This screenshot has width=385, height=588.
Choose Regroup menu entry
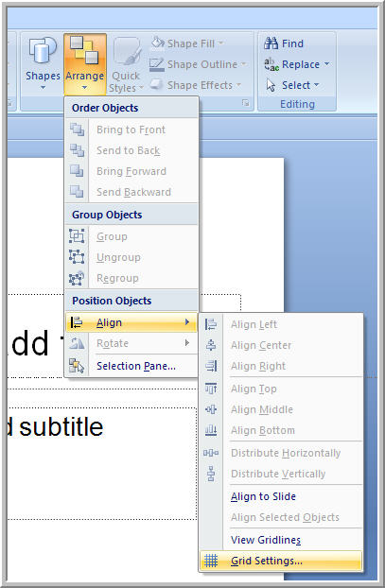(x=131, y=278)
